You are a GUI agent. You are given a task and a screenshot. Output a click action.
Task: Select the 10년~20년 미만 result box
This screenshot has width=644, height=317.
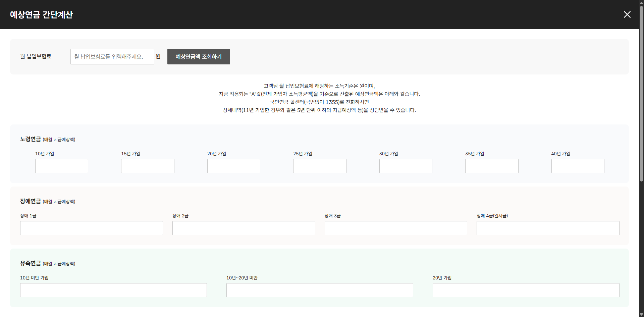319,290
